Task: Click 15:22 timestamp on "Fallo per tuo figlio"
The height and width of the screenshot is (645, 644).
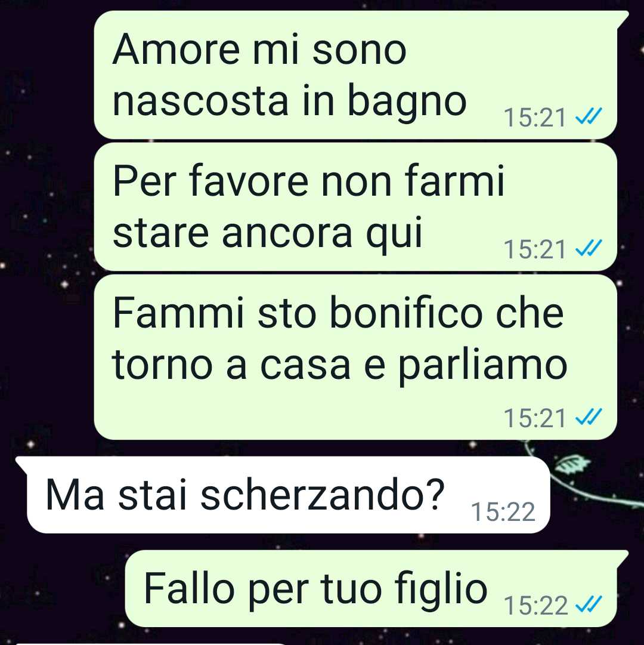Action: (535, 606)
